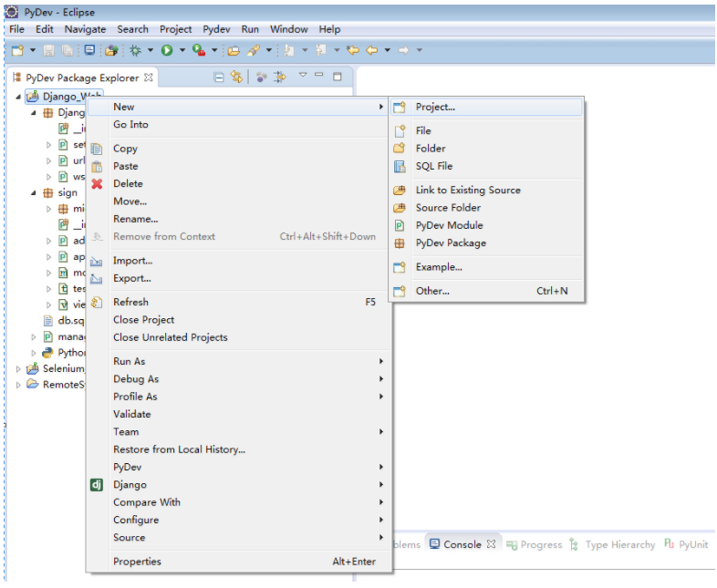Viewport: 717px width, 588px height.
Task: Click the Run External Tools icon
Action: pyautogui.click(x=199, y=50)
